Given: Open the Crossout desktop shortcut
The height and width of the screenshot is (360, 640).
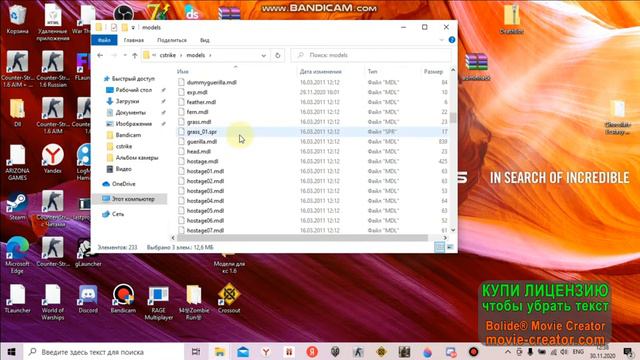Looking at the screenshot, I should [229, 299].
